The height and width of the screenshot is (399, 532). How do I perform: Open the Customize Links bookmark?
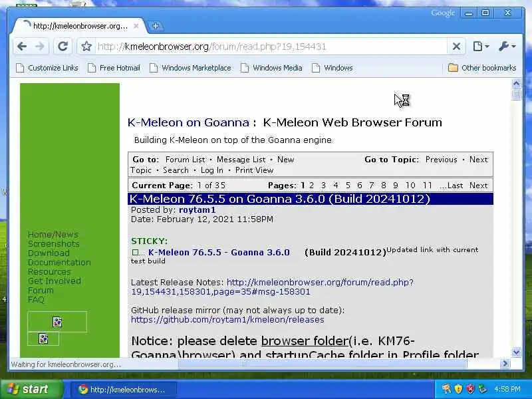click(47, 68)
